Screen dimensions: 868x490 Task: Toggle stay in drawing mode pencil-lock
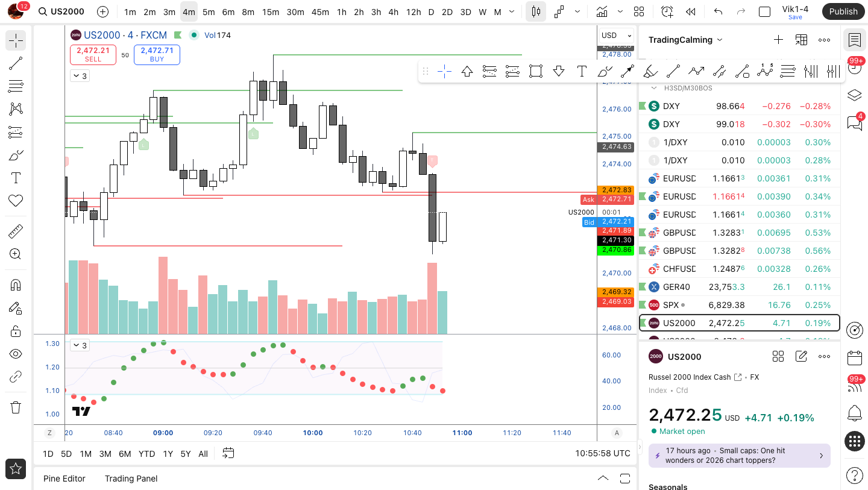[x=16, y=308]
